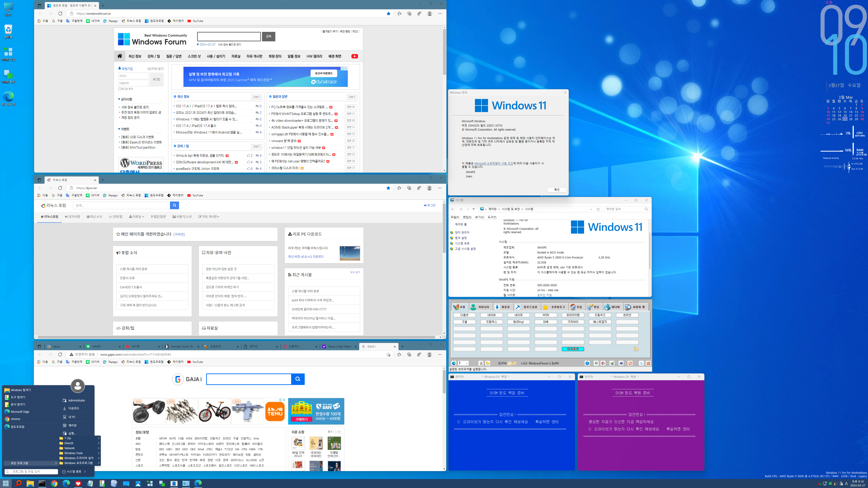The height and width of the screenshot is (488, 868).
Task: Switch to 추천블로그 tab in launcher
Action: coord(555,307)
